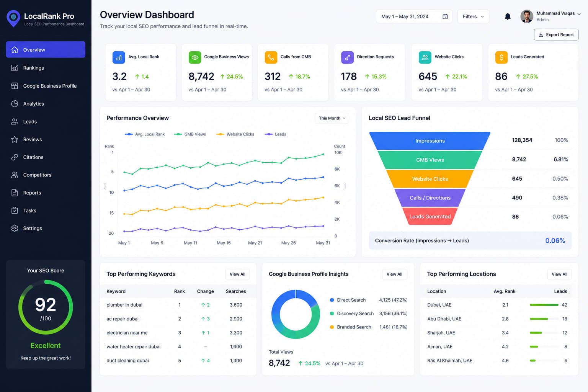Click the Avg. Local Rank bar chart icon
The height and width of the screenshot is (392, 588).
click(x=119, y=57)
